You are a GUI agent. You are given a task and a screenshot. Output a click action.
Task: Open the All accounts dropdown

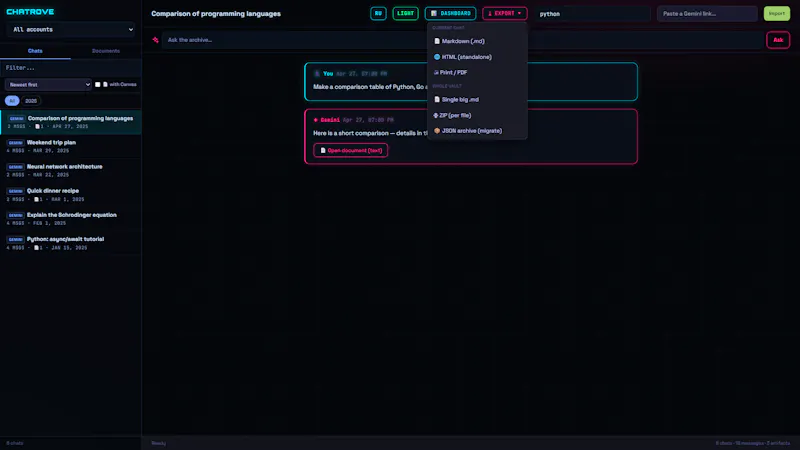click(71, 30)
